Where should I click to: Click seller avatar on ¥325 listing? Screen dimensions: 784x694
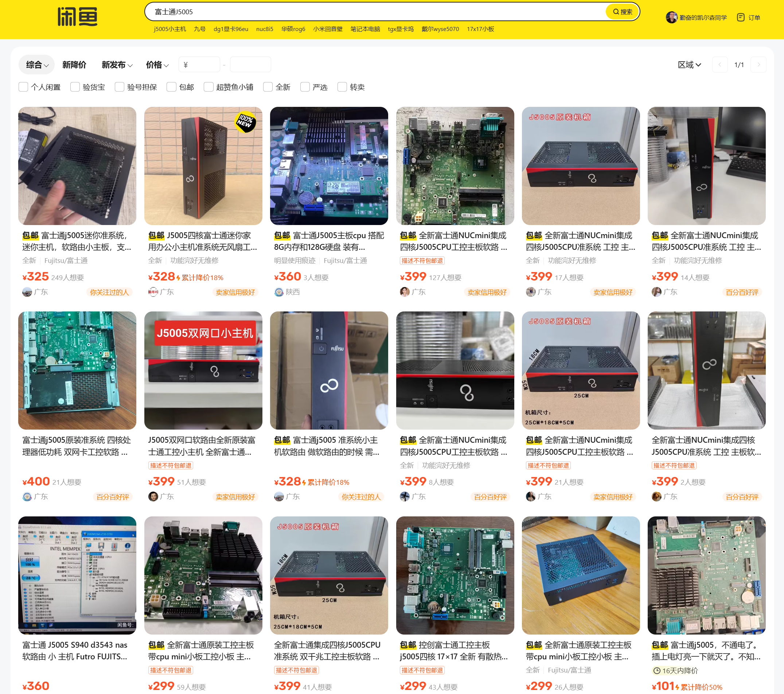[27, 292]
